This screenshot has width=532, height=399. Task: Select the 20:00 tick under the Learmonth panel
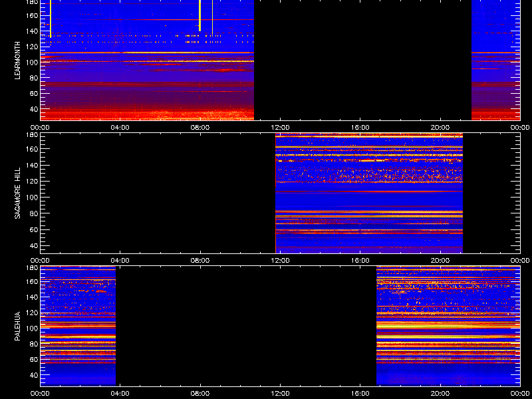point(440,128)
